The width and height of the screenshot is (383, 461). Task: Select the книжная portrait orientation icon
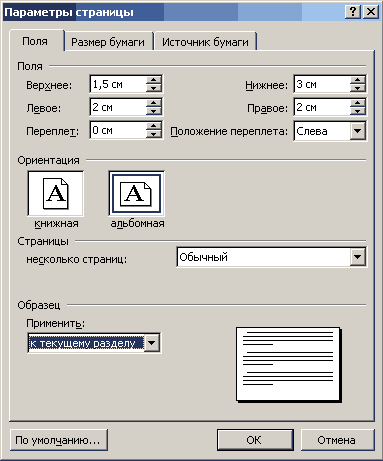55,193
